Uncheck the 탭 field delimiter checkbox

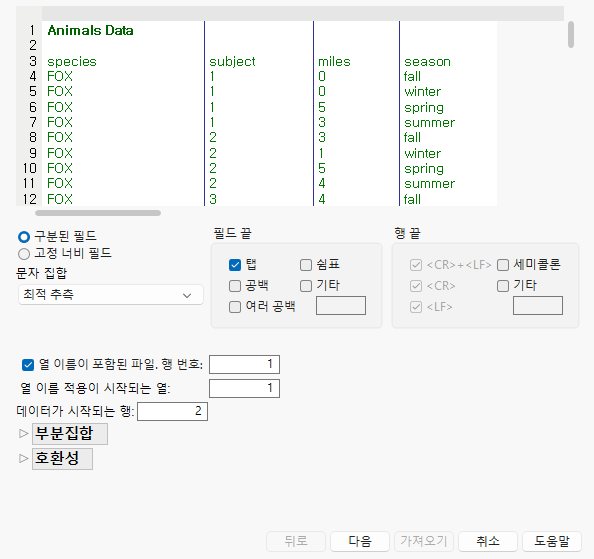click(x=235, y=265)
